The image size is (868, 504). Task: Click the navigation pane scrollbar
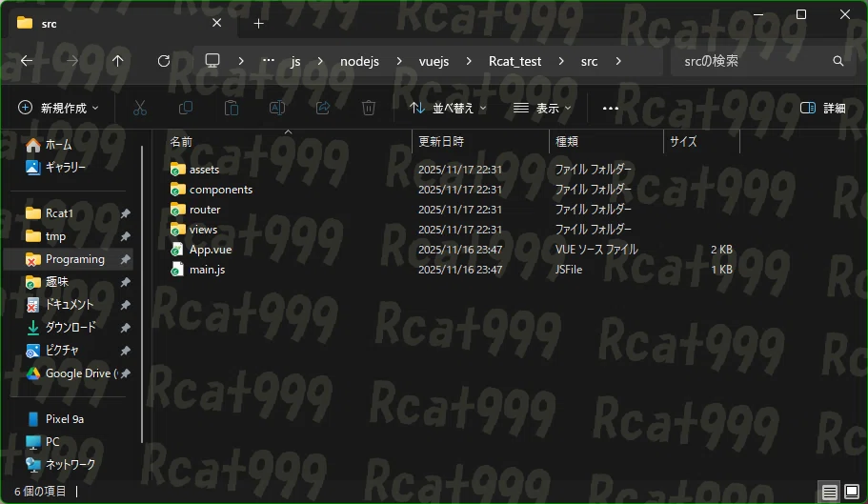coord(142,293)
